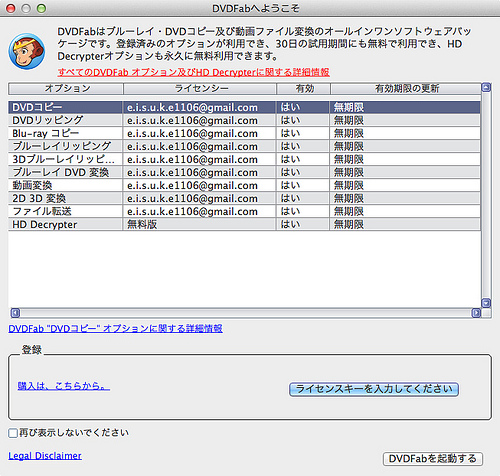Click the ライセンシー column header
The width and height of the screenshot is (500, 476).
click(200, 89)
